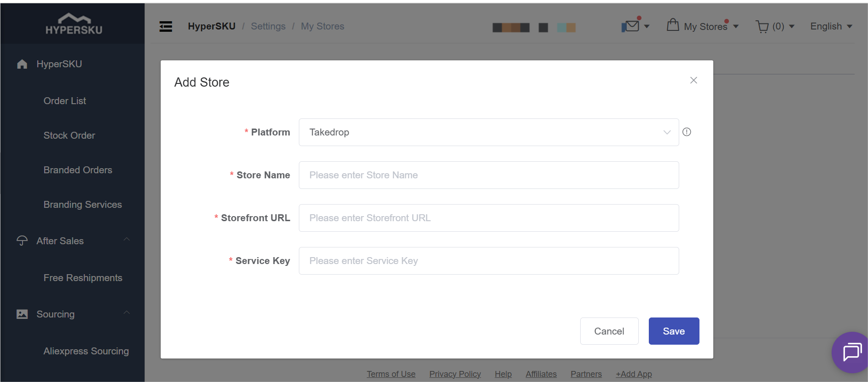Click the HyperSKU logo

[x=74, y=24]
